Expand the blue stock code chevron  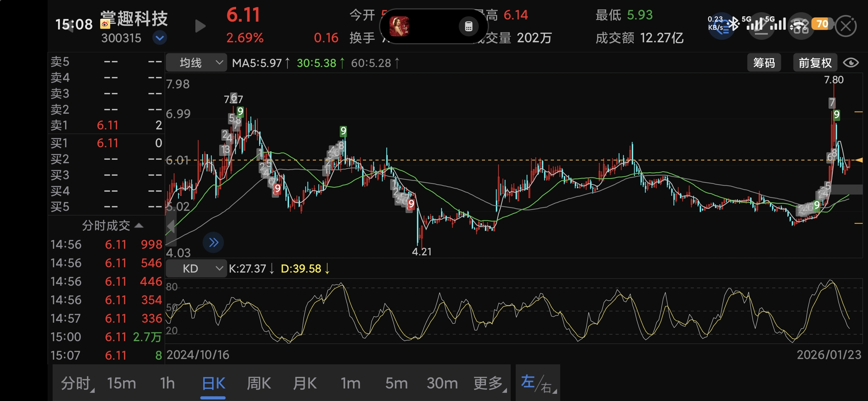point(159,38)
